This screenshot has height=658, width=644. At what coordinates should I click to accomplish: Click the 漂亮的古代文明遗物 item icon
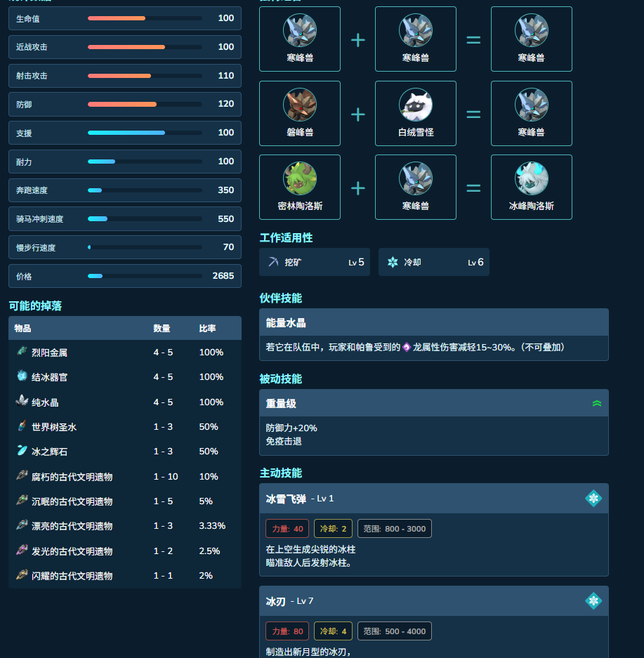point(22,525)
